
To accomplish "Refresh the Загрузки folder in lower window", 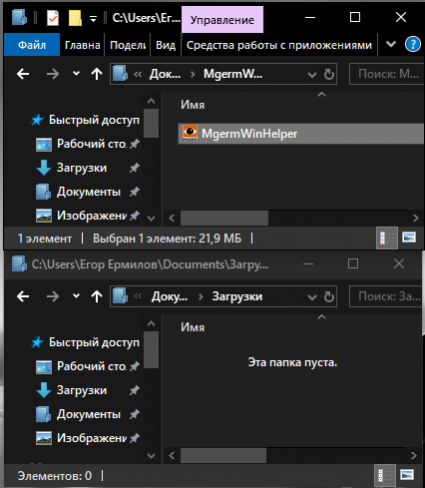I will 329,296.
